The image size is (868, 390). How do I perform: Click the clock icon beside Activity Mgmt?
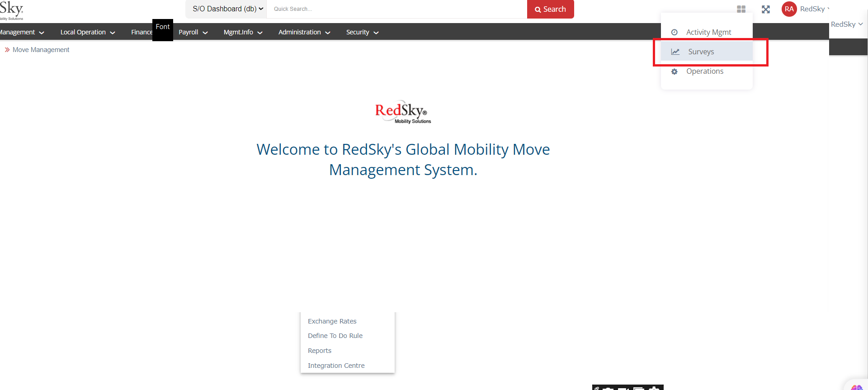pyautogui.click(x=674, y=32)
